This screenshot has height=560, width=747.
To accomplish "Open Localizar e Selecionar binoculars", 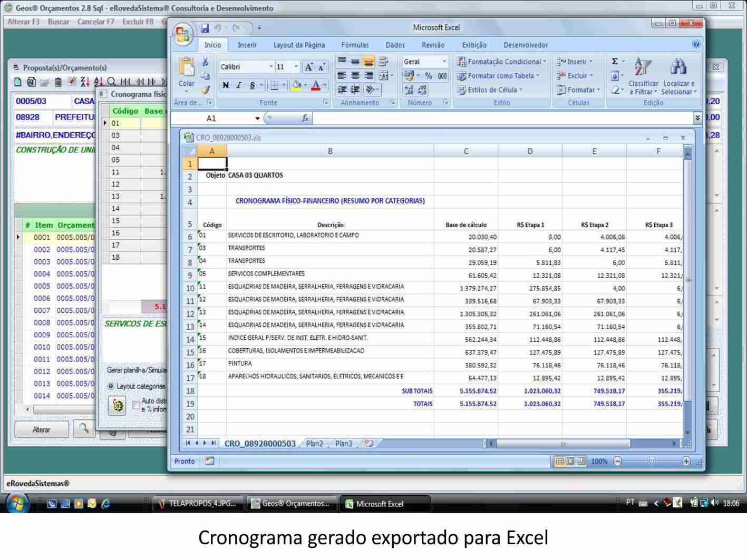I will 679,77.
